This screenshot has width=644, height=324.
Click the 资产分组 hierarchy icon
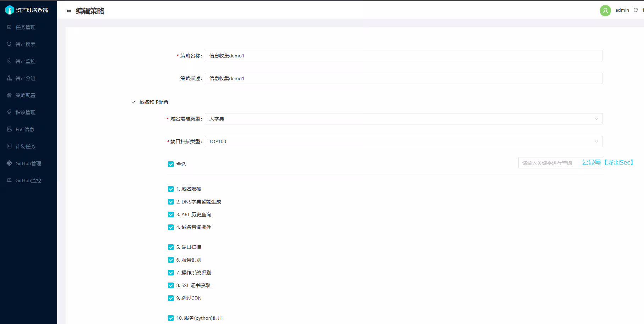coord(9,78)
